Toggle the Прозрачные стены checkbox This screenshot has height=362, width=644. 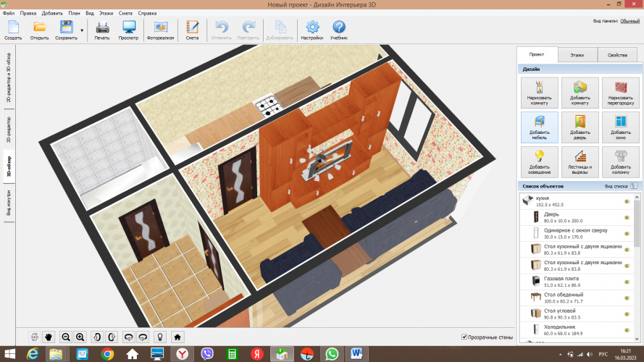pos(464,337)
